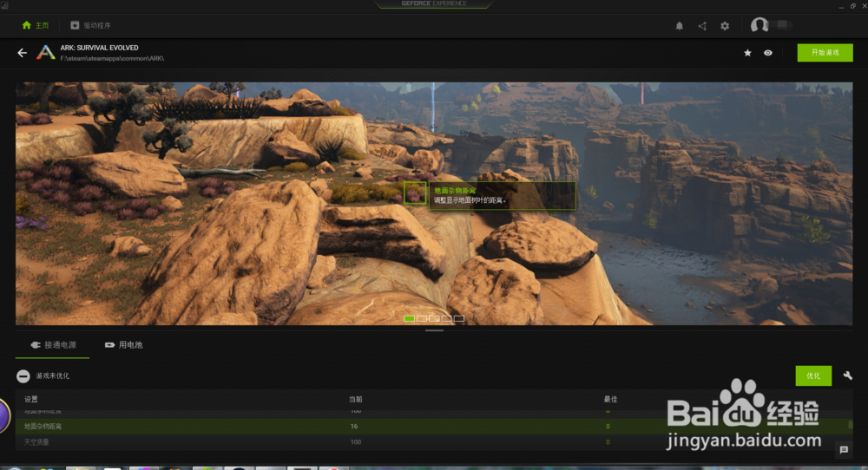This screenshot has width=868, height=470.
Task: Click the 游戏未优化 status icon
Action: click(x=23, y=376)
